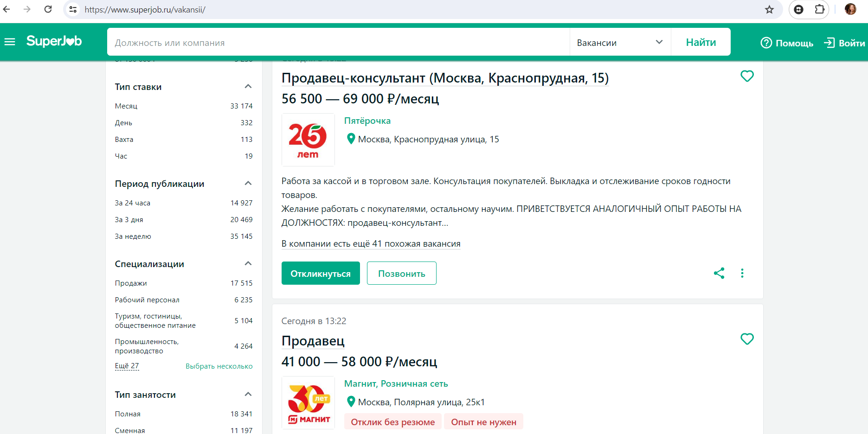
Task: Click the Войти login icon
Action: 829,43
